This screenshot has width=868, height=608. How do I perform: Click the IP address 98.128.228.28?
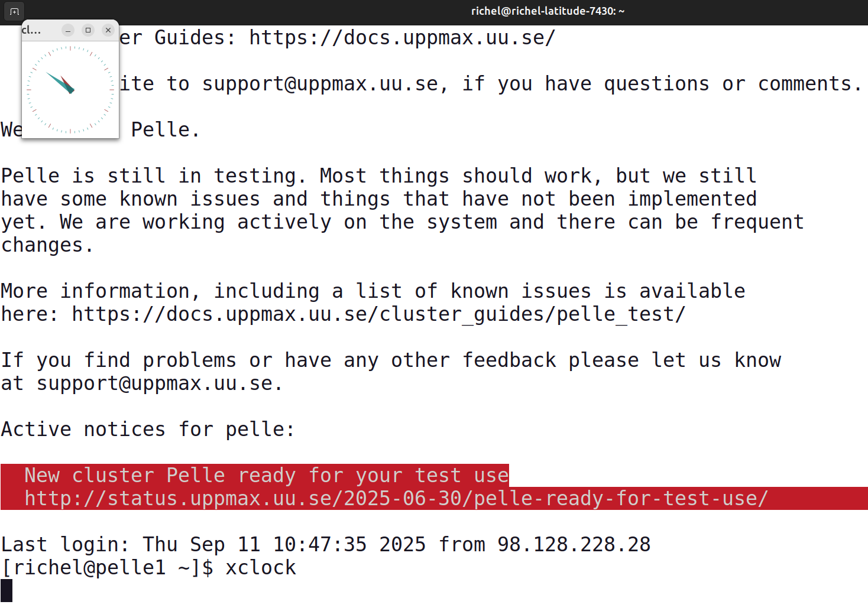[x=574, y=545]
